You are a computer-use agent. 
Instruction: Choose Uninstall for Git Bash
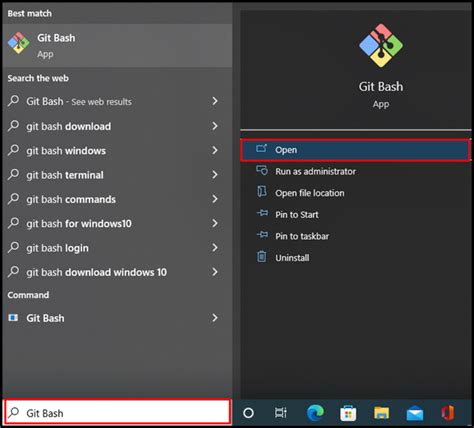[x=355, y=258]
